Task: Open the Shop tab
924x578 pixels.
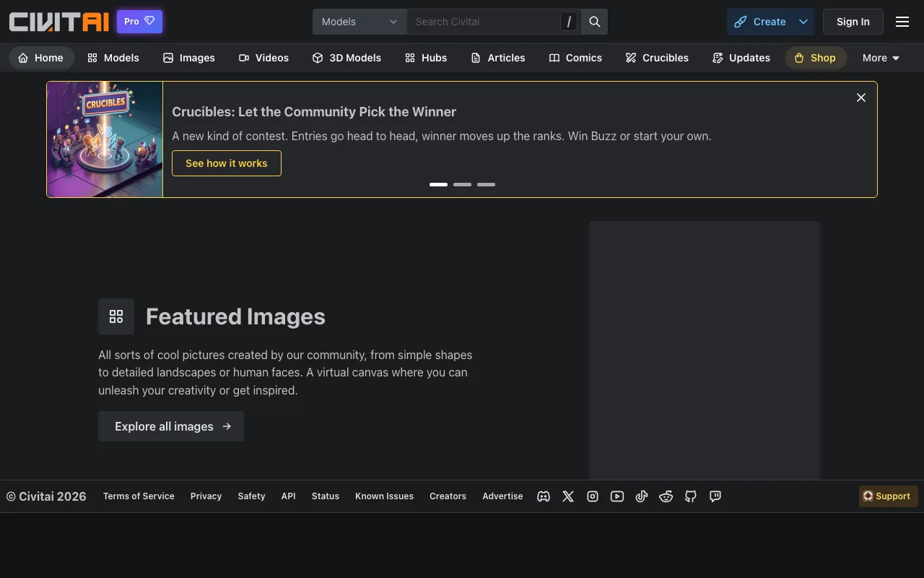Action: [x=816, y=58]
